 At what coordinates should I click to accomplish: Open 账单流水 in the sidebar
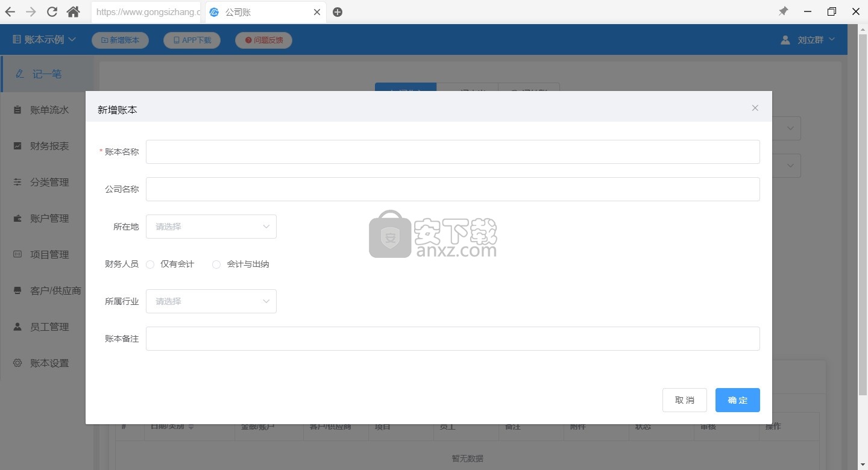[47, 110]
